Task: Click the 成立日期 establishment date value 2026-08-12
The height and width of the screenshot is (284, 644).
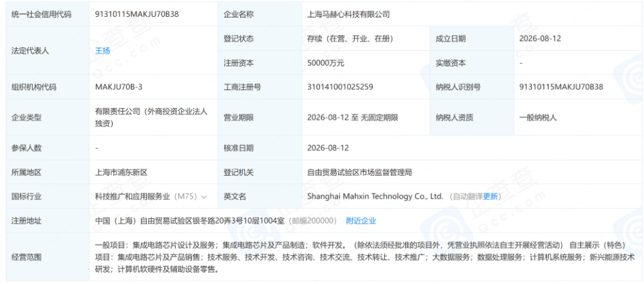Action: pos(539,39)
